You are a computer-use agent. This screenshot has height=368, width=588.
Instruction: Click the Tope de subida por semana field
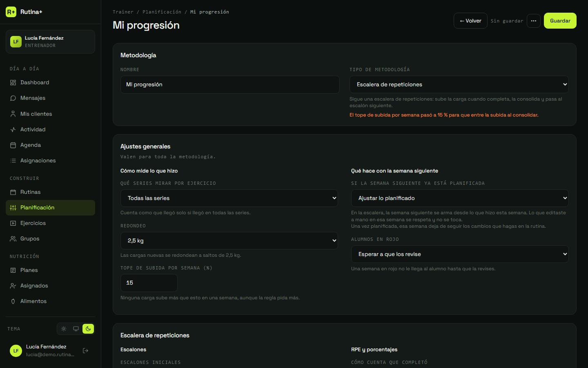point(149,283)
